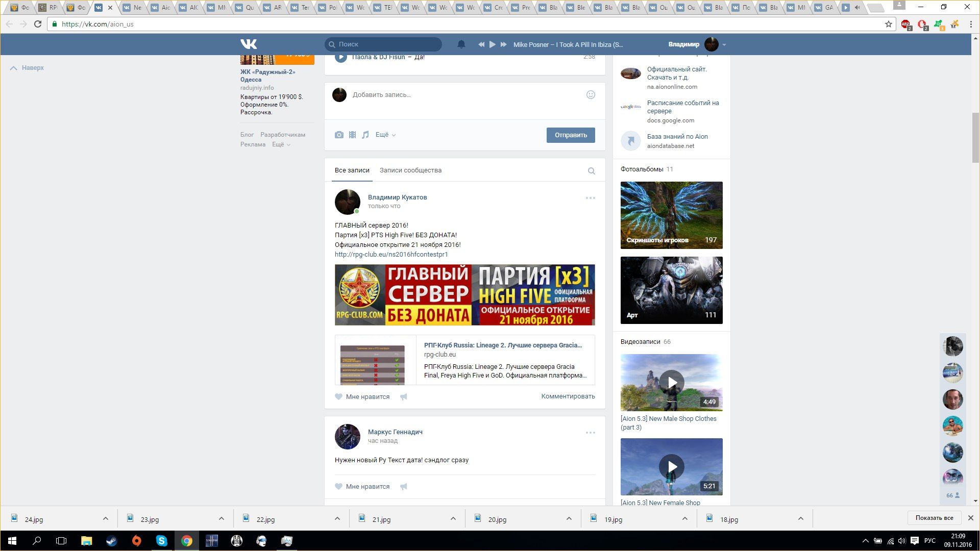980x551 pixels.
Task: Attach a photo with the camera icon
Action: point(339,135)
